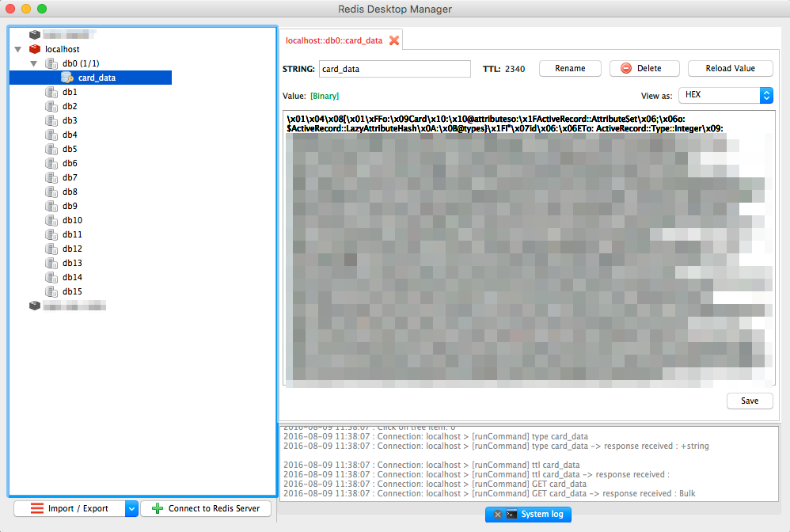Click inside the binary value text area
This screenshot has height=532, width=790.
click(529, 249)
